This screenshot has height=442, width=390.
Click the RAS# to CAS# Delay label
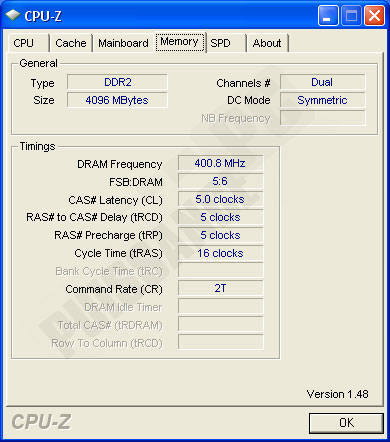click(94, 217)
